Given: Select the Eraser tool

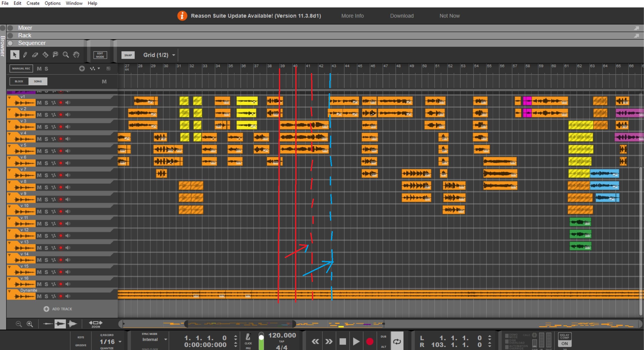Looking at the screenshot, I should coord(35,55).
